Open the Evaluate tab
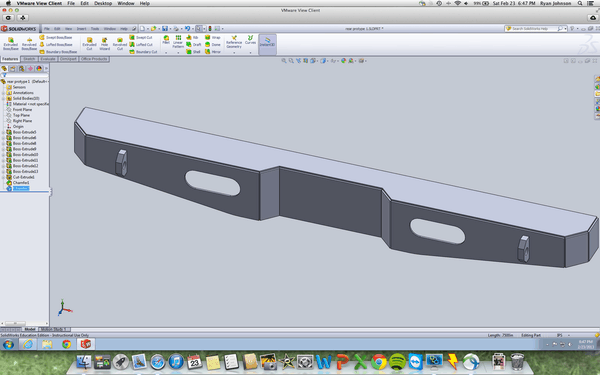 click(48, 59)
